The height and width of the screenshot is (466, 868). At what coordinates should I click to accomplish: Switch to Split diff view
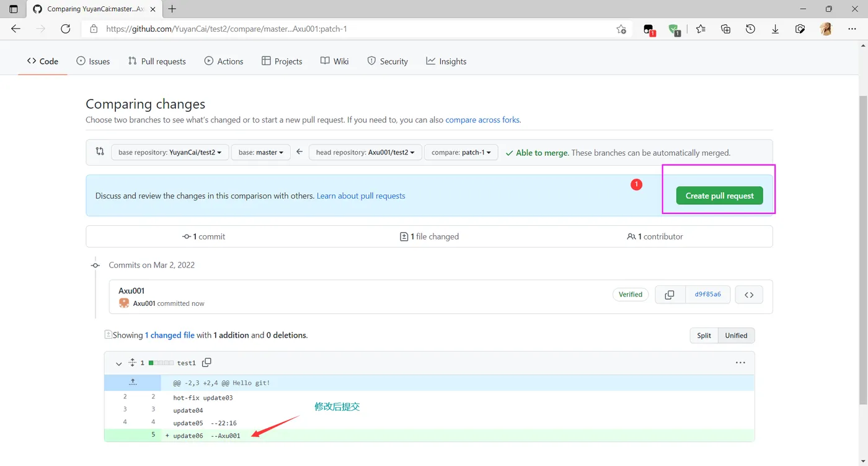[704, 336]
